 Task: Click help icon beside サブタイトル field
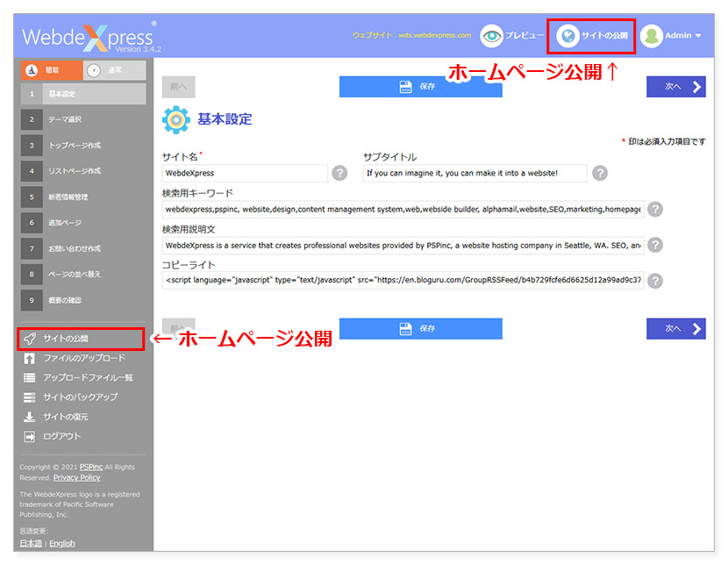pyautogui.click(x=600, y=173)
